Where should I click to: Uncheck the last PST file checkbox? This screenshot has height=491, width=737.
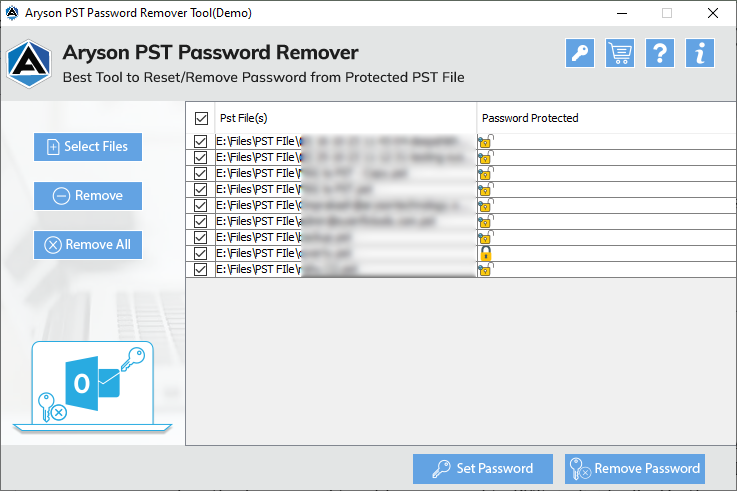pyautogui.click(x=201, y=270)
